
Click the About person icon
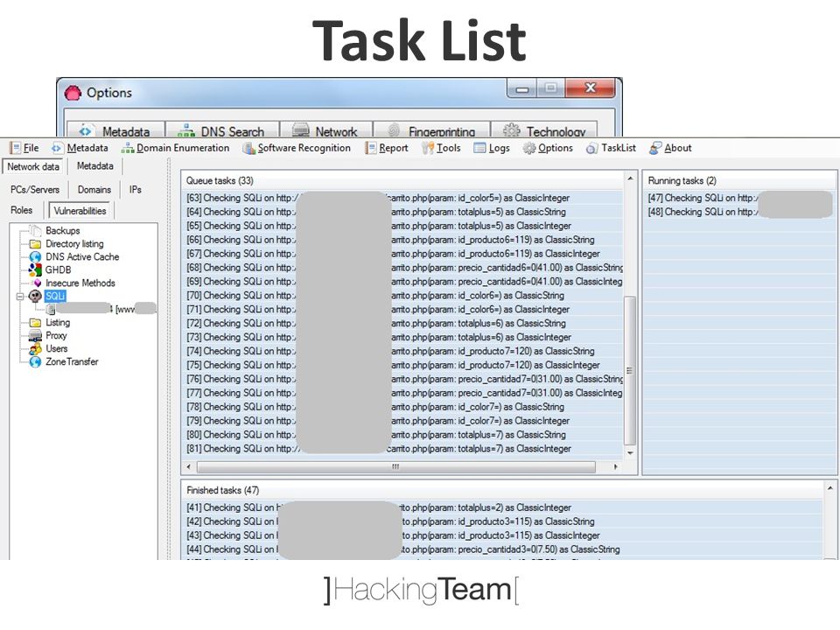click(x=655, y=149)
